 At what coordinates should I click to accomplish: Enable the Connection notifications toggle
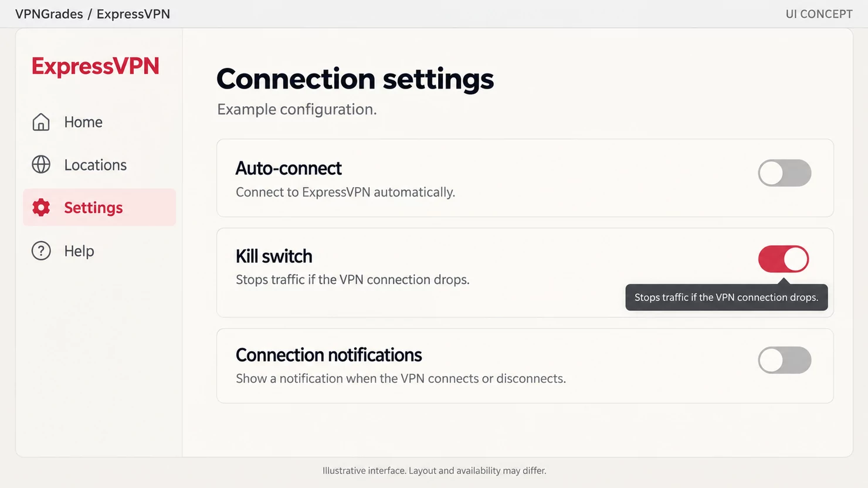(785, 360)
